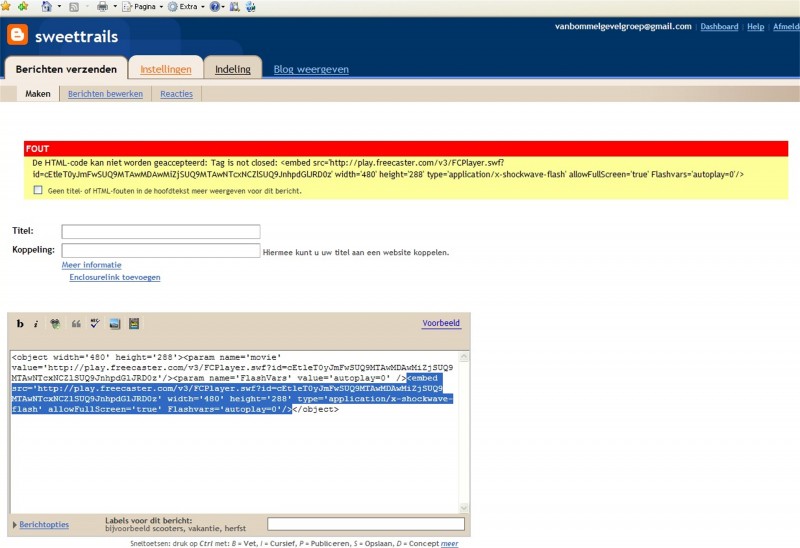Open the Meer informatie link

[x=91, y=265]
